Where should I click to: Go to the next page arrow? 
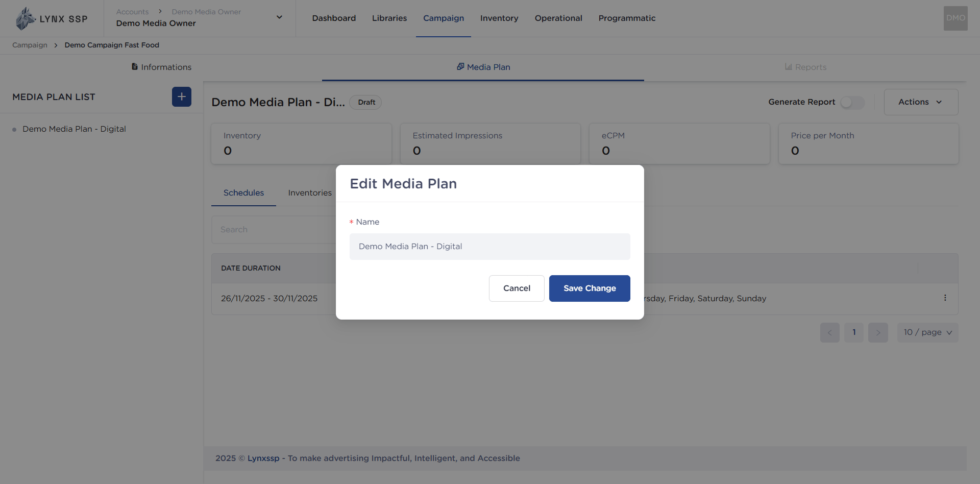[x=878, y=332]
